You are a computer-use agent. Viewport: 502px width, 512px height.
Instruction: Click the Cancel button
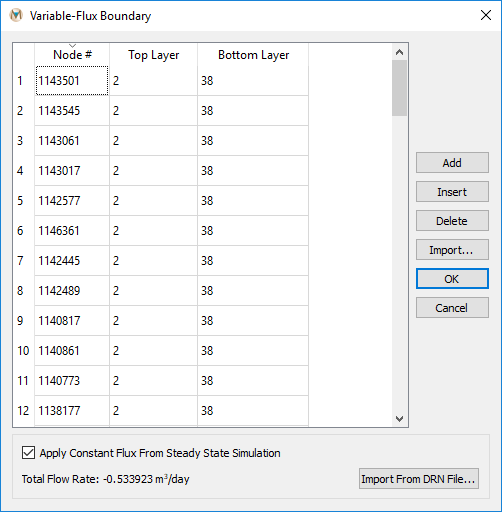(452, 308)
